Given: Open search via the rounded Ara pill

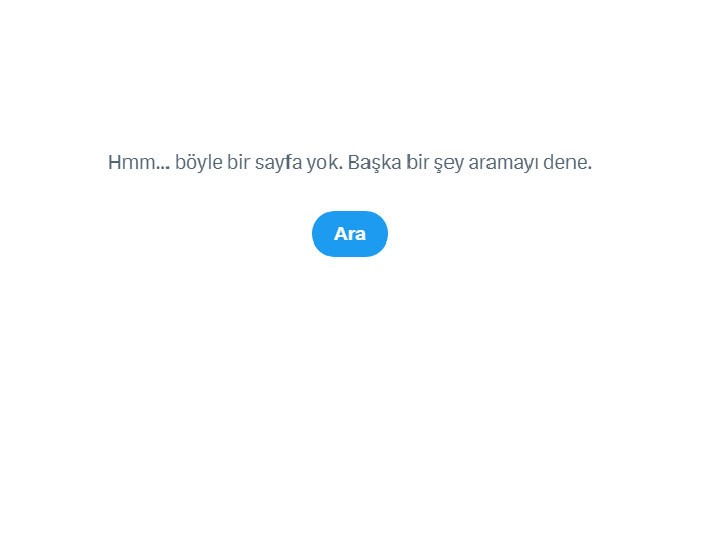Looking at the screenshot, I should pyautogui.click(x=350, y=234).
